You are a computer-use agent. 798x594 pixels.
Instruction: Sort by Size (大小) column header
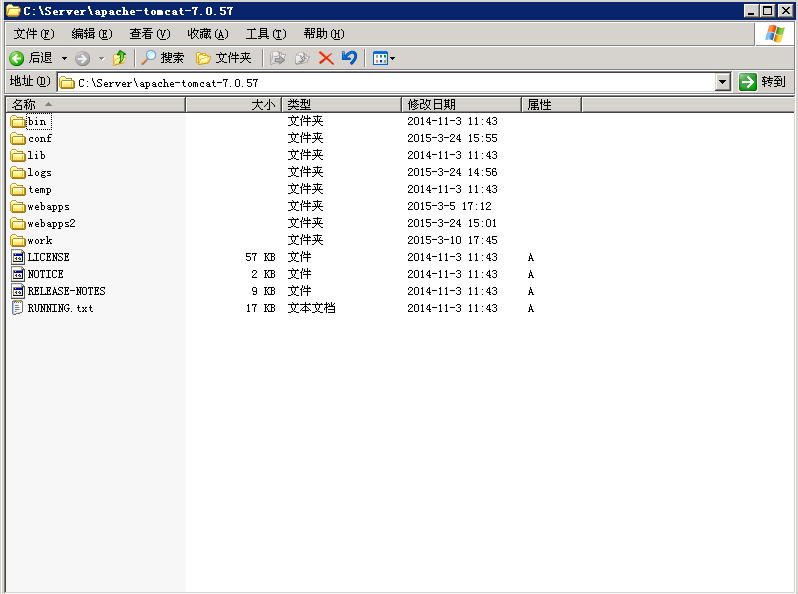pos(234,104)
